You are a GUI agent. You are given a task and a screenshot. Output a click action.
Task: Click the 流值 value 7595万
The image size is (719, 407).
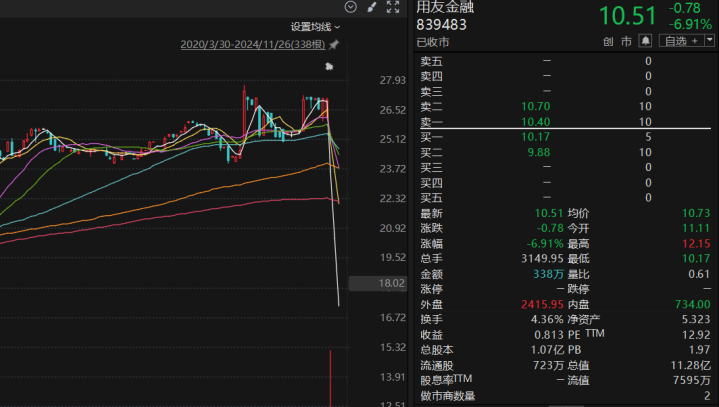click(692, 380)
